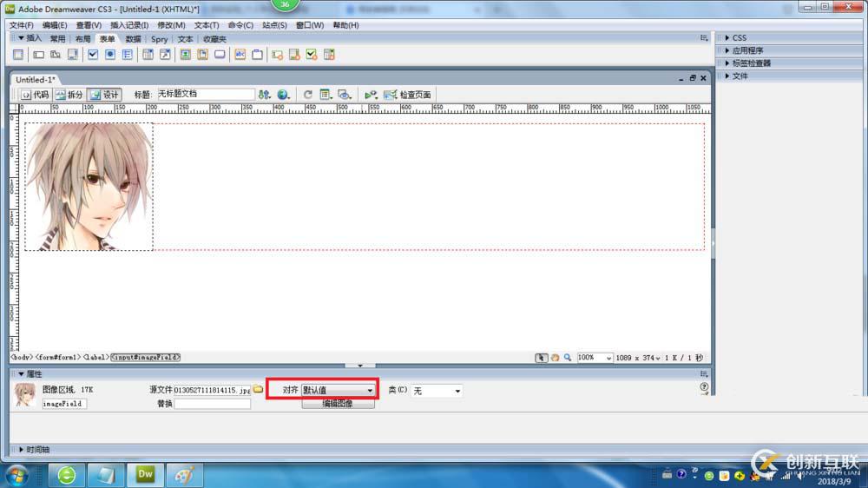Screen dimensions: 868x488
Task: Select the Untitled-1* document tab
Action: tap(35, 79)
